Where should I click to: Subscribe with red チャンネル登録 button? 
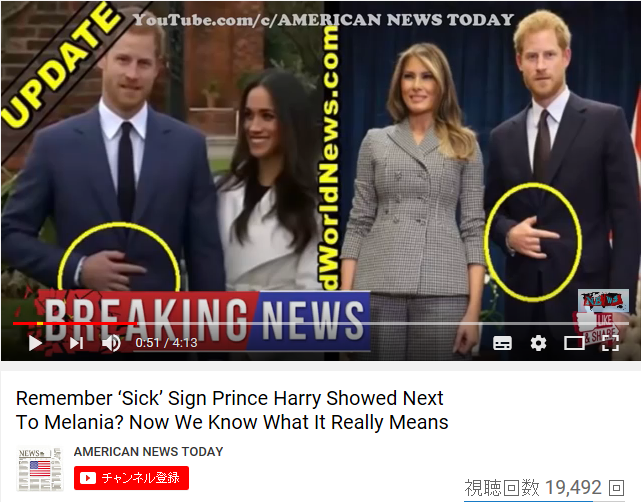[131, 477]
